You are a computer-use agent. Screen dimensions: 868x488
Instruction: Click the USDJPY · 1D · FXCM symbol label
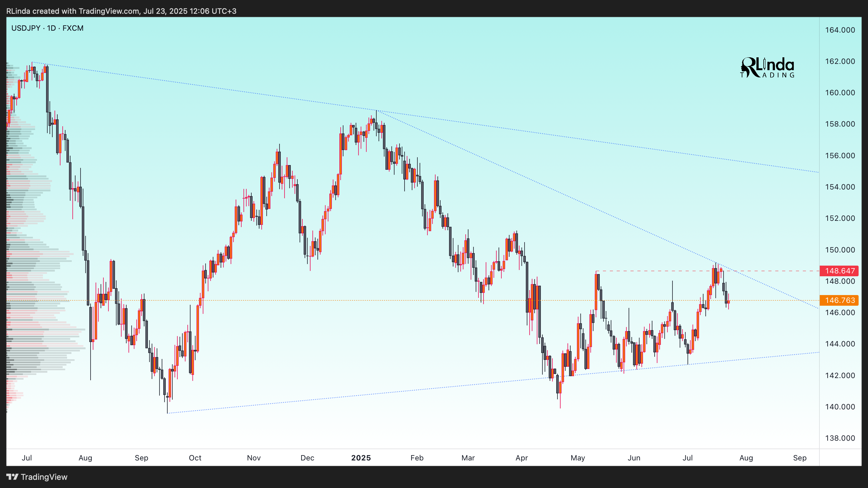48,28
